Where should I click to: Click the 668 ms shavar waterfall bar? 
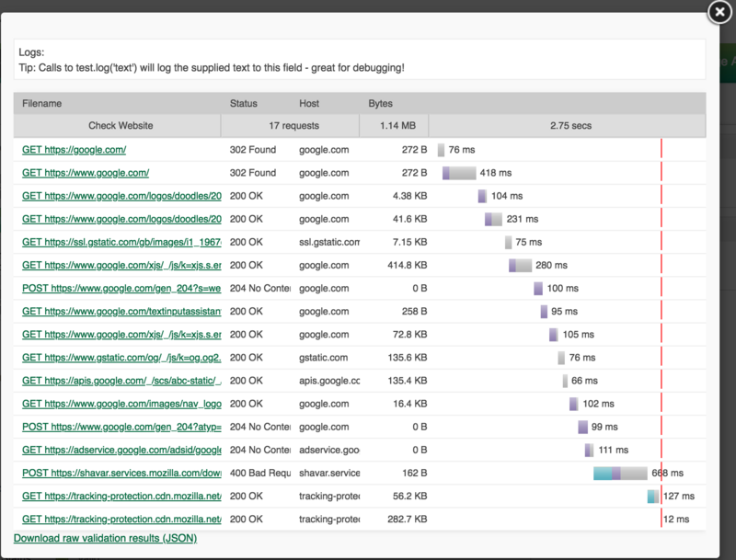(620, 473)
